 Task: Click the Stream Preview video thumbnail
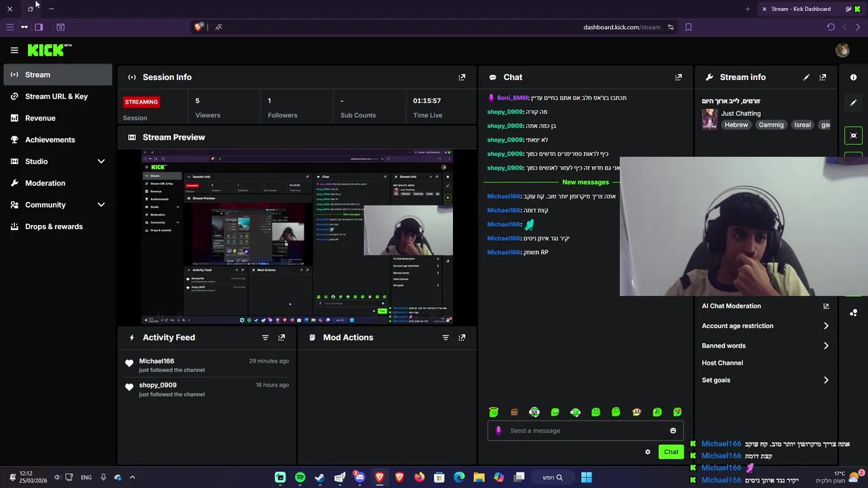coord(297,237)
